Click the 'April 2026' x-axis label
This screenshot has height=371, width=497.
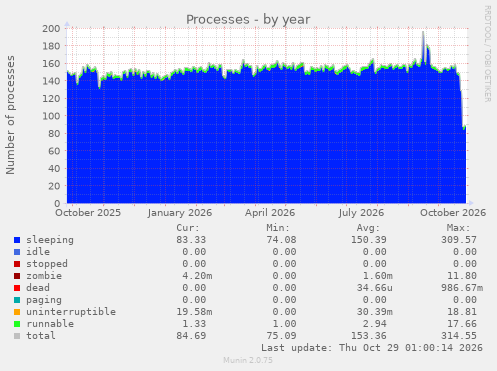click(270, 213)
